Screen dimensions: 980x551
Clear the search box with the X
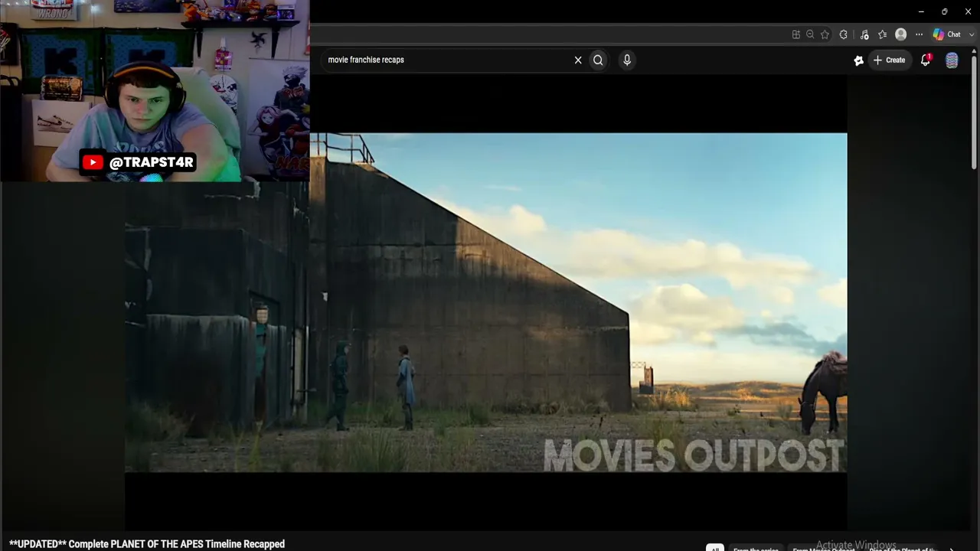(578, 60)
